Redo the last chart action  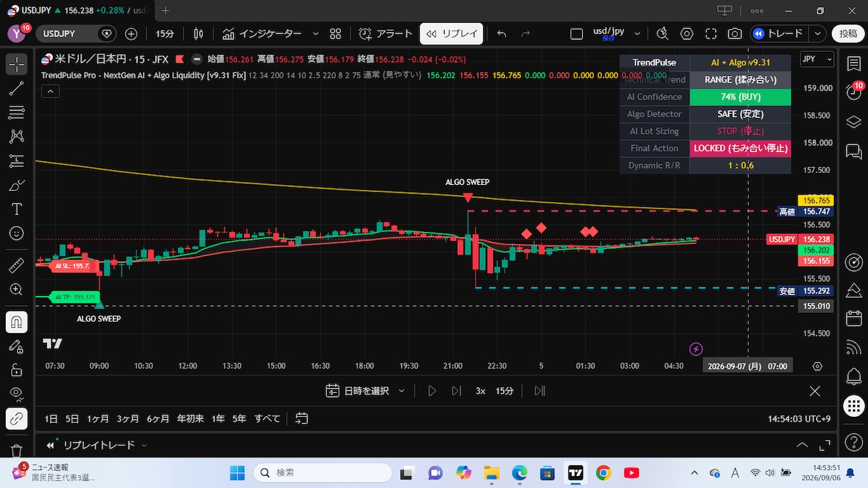tap(526, 33)
